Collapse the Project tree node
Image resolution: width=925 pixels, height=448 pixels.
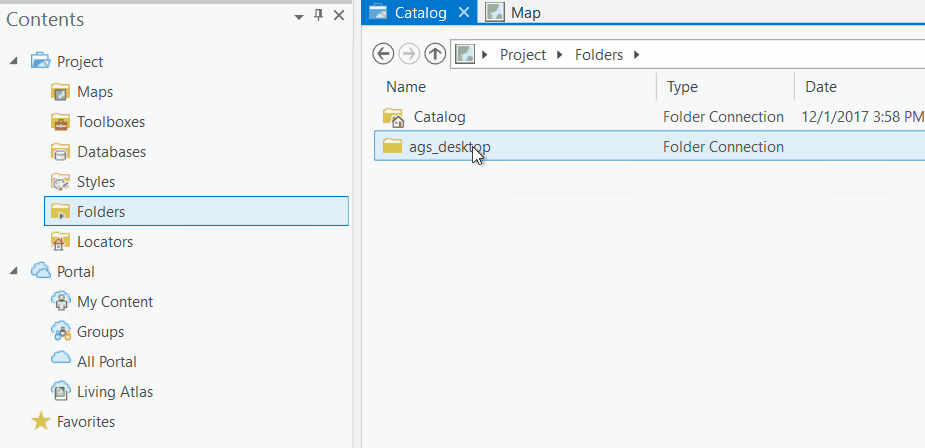(13, 62)
